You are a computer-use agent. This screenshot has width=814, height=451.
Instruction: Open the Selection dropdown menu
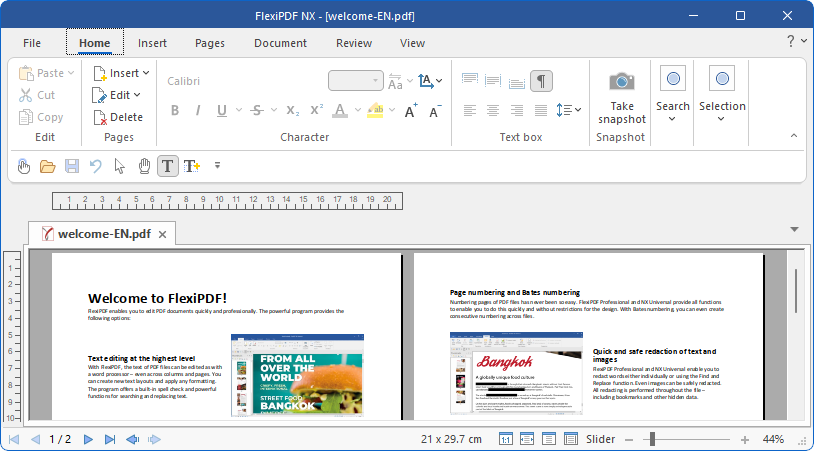click(x=721, y=118)
